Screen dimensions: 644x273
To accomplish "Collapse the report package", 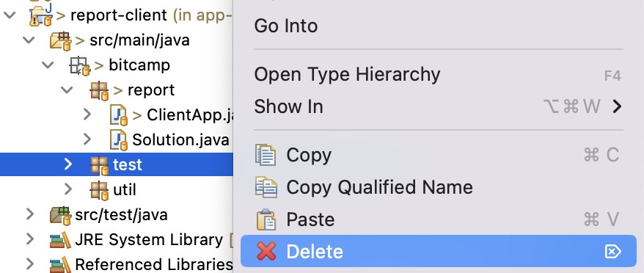I will pyautogui.click(x=67, y=90).
